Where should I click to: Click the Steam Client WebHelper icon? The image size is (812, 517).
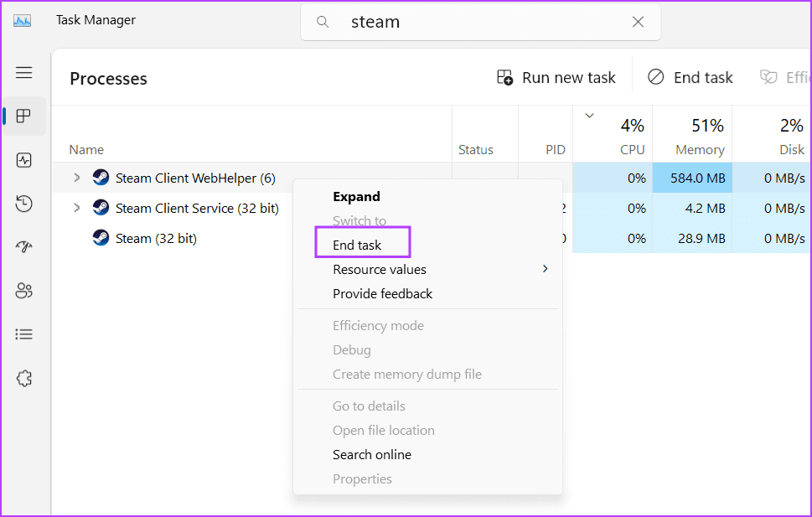click(x=101, y=178)
